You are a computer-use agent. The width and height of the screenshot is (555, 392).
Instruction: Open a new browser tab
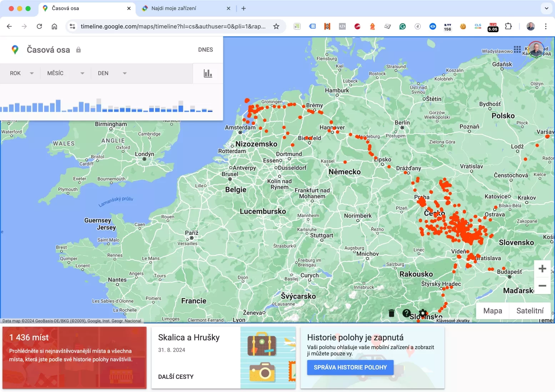pyautogui.click(x=244, y=8)
